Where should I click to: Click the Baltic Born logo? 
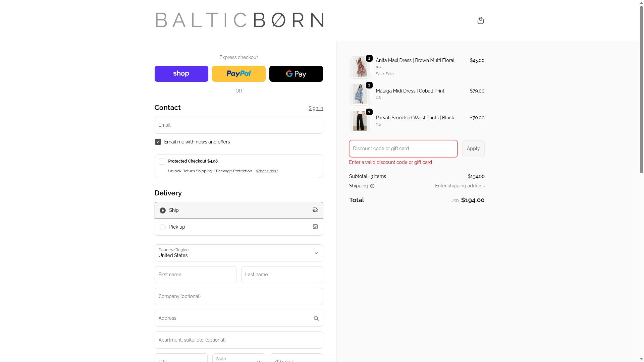pyautogui.click(x=239, y=20)
